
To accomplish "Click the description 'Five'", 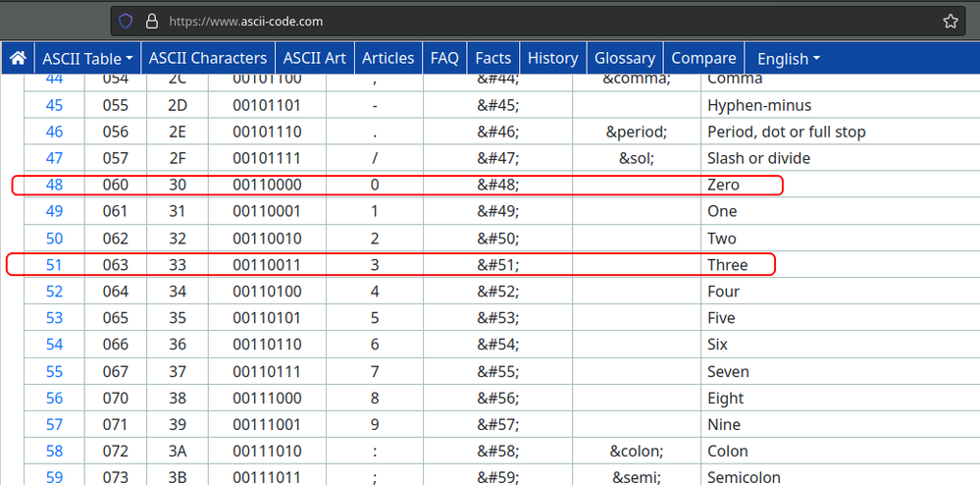I will (x=721, y=318).
